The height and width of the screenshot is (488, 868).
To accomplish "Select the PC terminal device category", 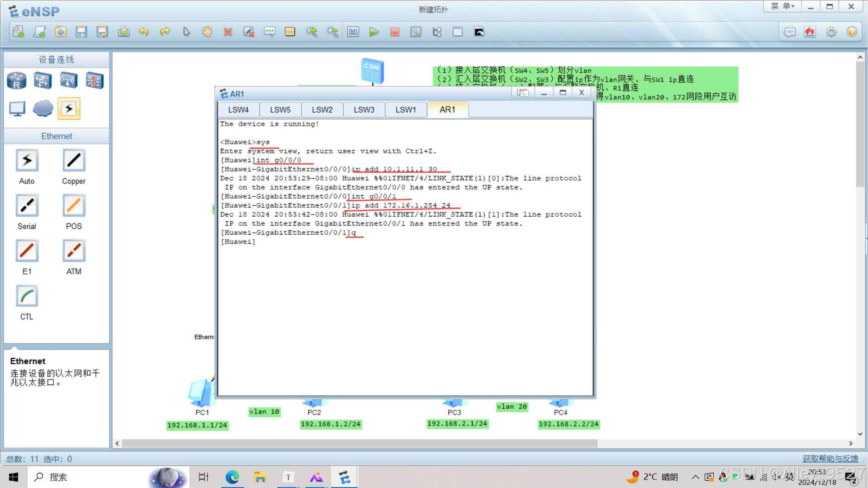I will (x=17, y=109).
